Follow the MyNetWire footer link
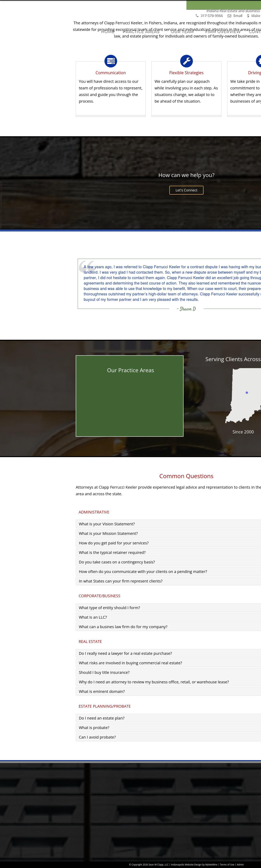This screenshot has width=261, height=868. pyautogui.click(x=211, y=864)
